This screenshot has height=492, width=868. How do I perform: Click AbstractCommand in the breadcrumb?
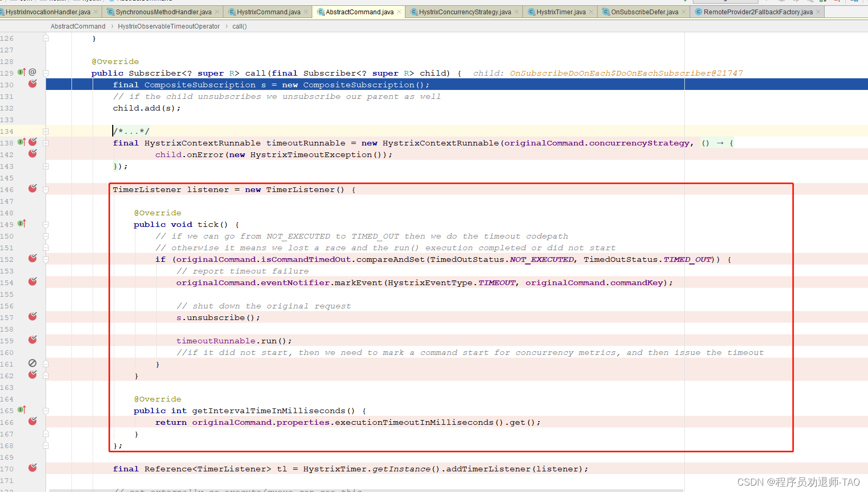coord(78,26)
